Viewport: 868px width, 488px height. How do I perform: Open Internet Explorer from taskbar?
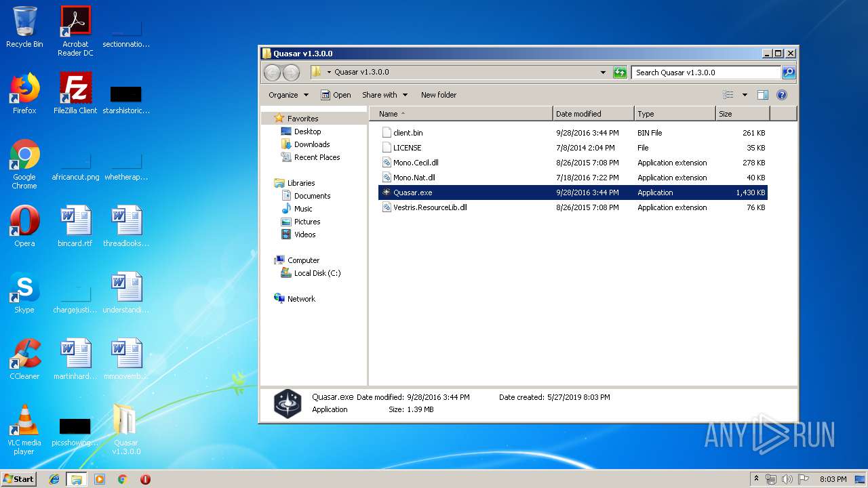pyautogui.click(x=54, y=479)
